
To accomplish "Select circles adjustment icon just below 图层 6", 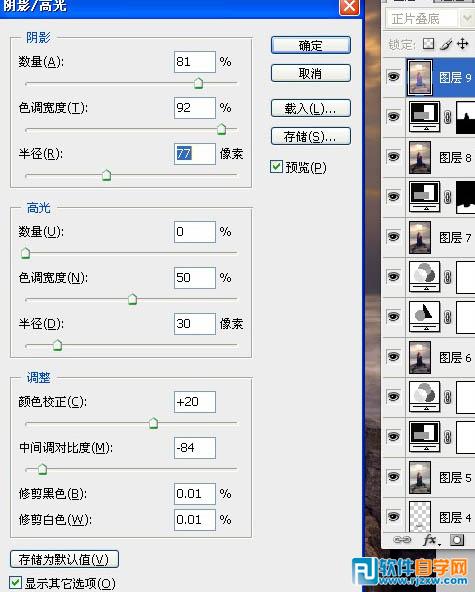I will pos(425,396).
